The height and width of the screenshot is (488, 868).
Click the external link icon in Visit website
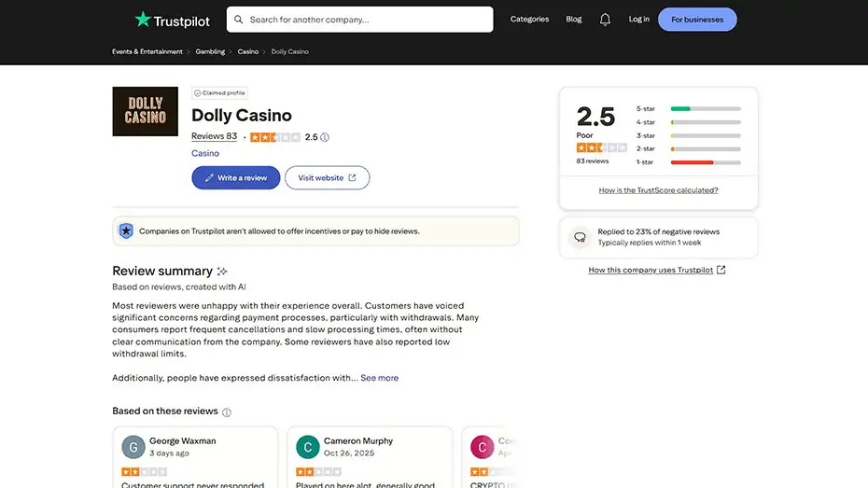352,177
